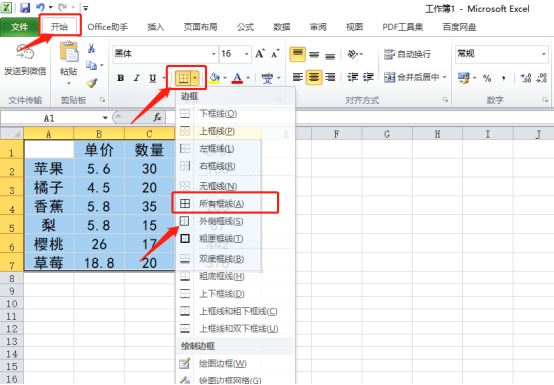Open the font size dropdown showing 16
The height and width of the screenshot is (385, 554).
pos(246,54)
